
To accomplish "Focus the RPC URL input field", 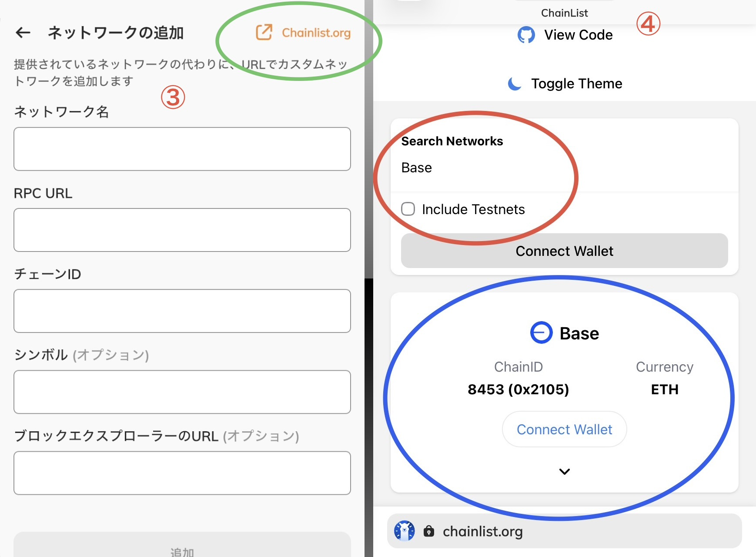I will (182, 230).
